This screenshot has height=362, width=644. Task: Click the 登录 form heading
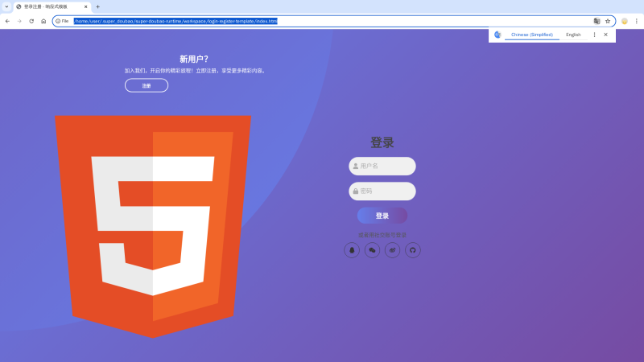tap(382, 142)
